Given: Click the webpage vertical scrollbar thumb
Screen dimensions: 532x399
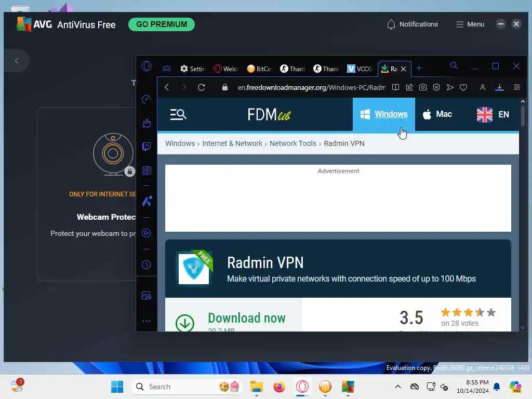Looking at the screenshot, I should tap(523, 115).
